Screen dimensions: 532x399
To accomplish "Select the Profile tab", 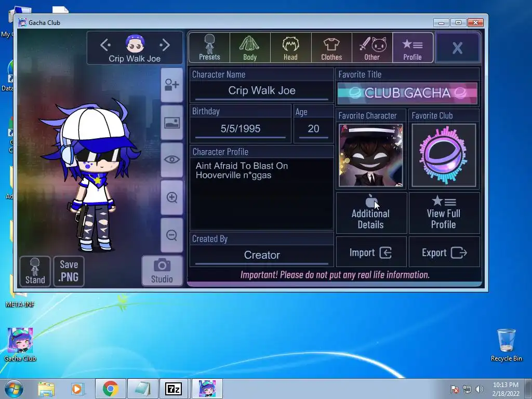I will [x=413, y=48].
